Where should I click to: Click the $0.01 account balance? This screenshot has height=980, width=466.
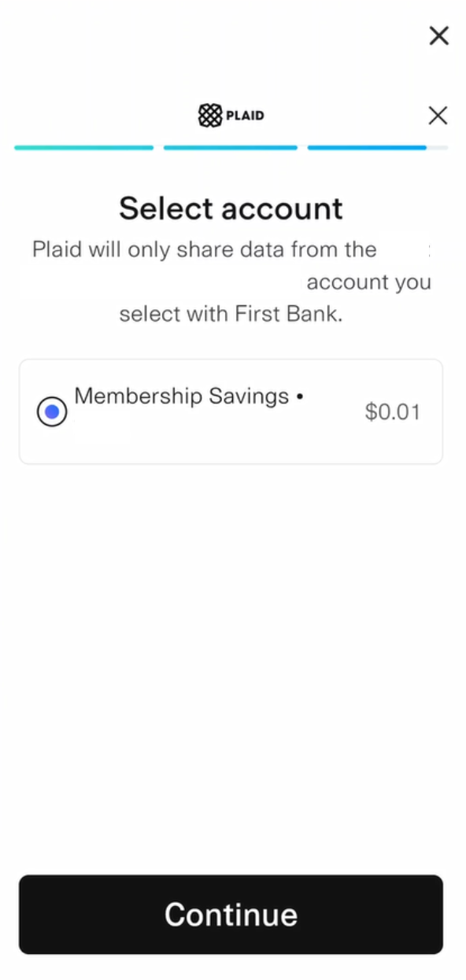point(393,412)
